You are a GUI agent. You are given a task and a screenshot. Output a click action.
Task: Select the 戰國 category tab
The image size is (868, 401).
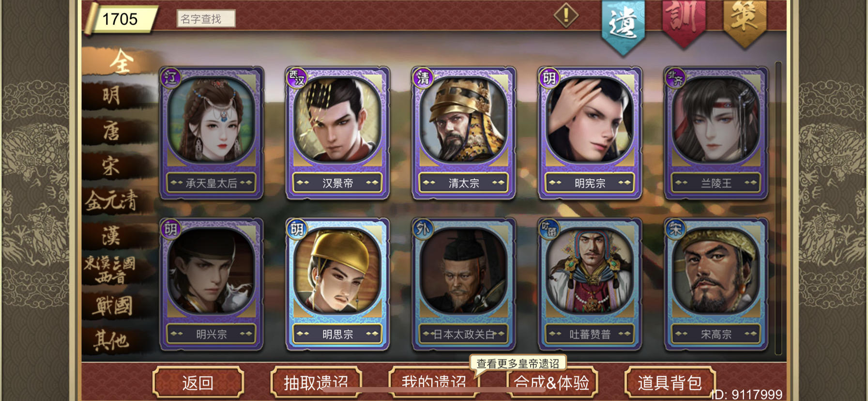coord(112,306)
